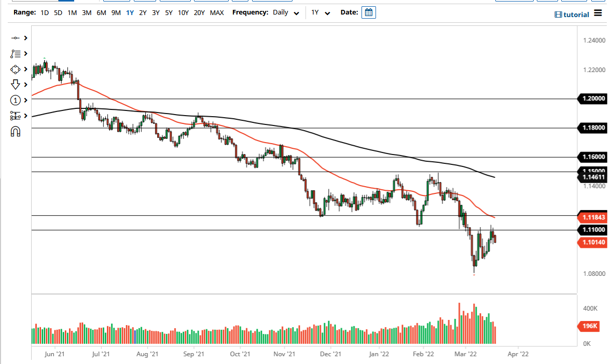This screenshot has height=364, width=612.
Task: Switch chart range to 5Y
Action: pyautogui.click(x=168, y=12)
